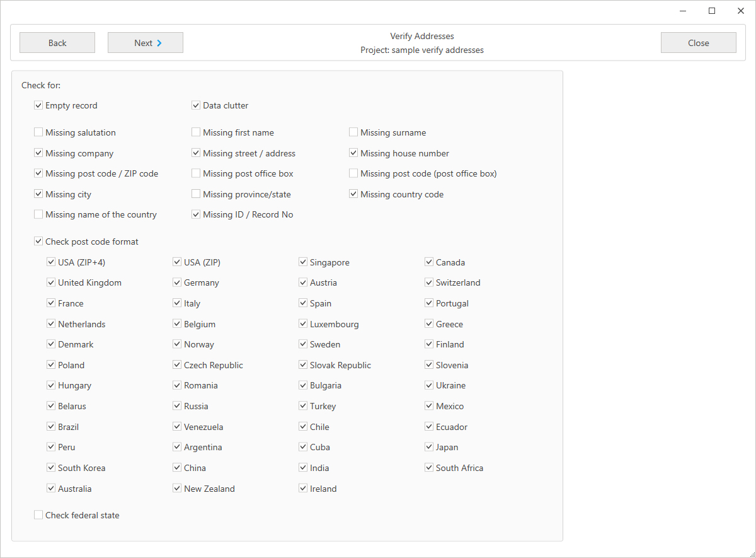
Task: Enable Missing province/state check
Action: click(196, 194)
